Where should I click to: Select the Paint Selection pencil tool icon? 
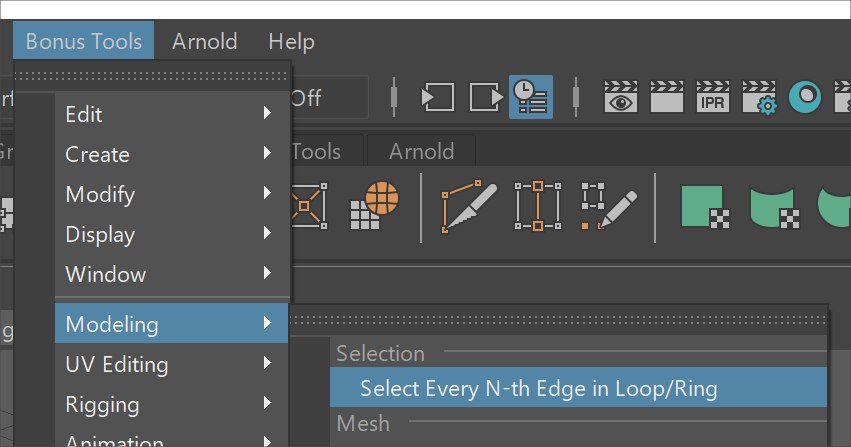(609, 206)
